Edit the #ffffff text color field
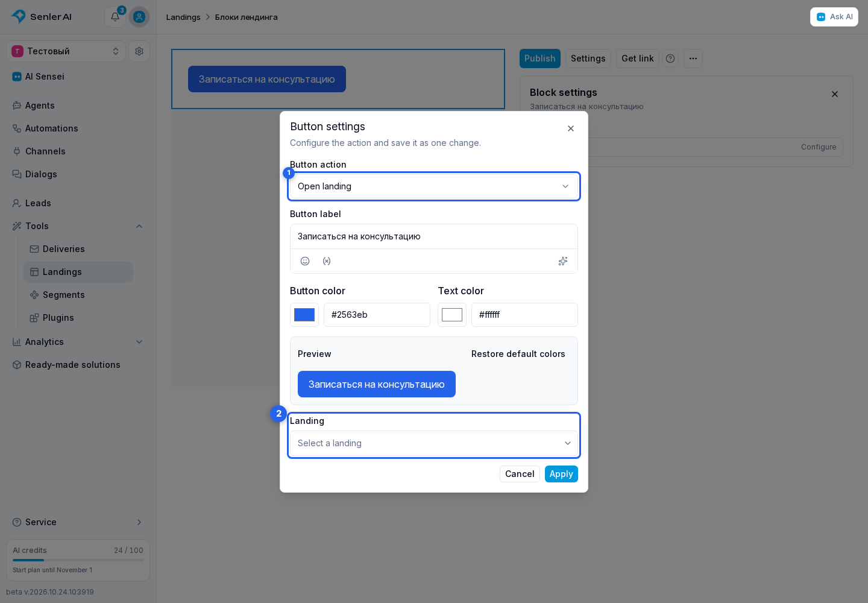The width and height of the screenshot is (868, 603). pos(524,315)
